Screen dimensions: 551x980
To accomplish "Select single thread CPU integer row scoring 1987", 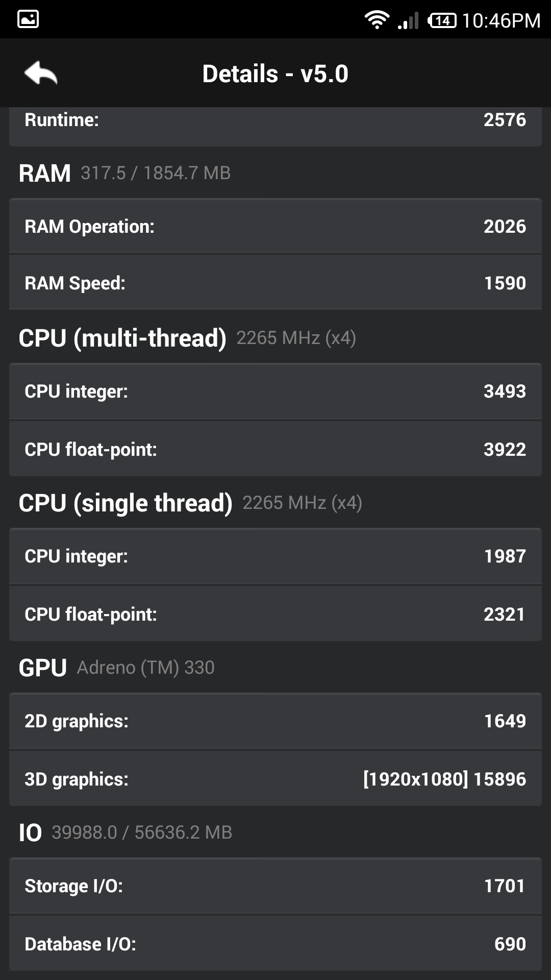I will (x=275, y=556).
